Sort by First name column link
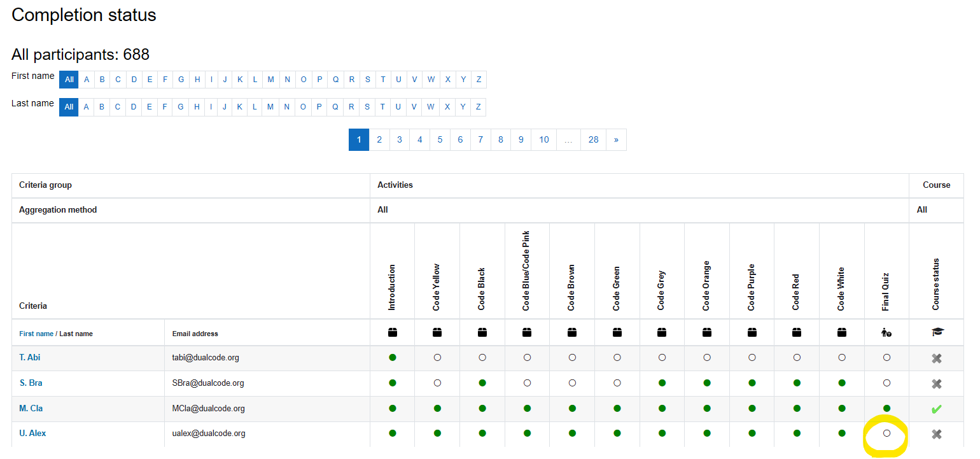Viewport: 980px width, 459px height. point(36,334)
